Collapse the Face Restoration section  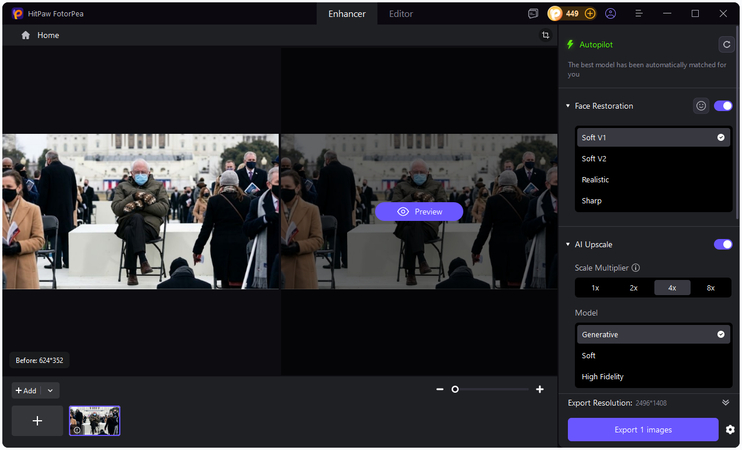(568, 106)
